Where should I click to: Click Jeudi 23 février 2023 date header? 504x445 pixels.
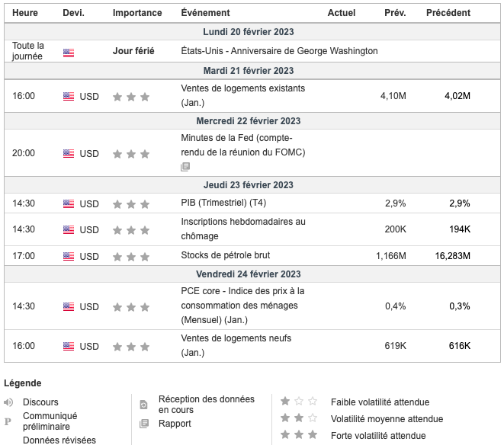click(249, 184)
